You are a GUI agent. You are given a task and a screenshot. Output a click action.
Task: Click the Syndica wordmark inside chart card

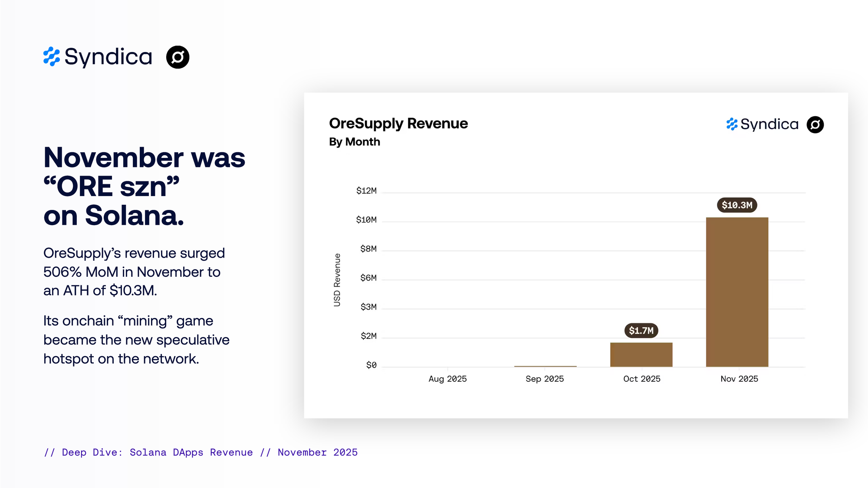[x=769, y=124]
